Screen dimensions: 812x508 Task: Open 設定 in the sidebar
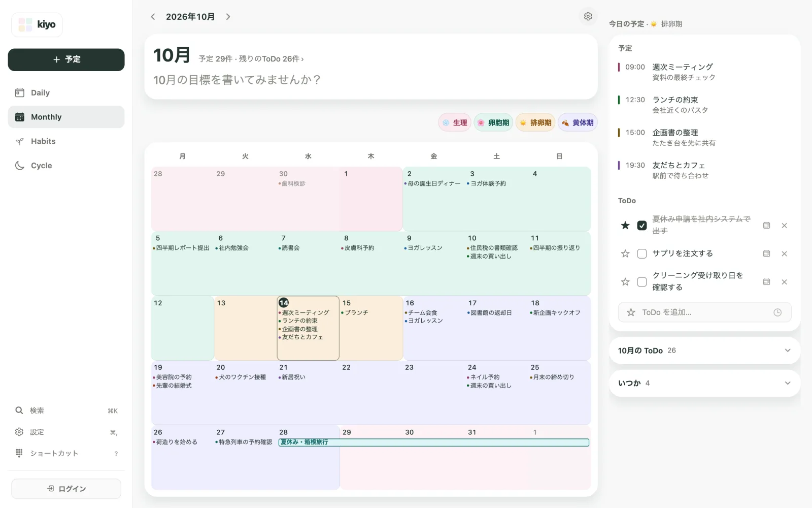(66, 432)
